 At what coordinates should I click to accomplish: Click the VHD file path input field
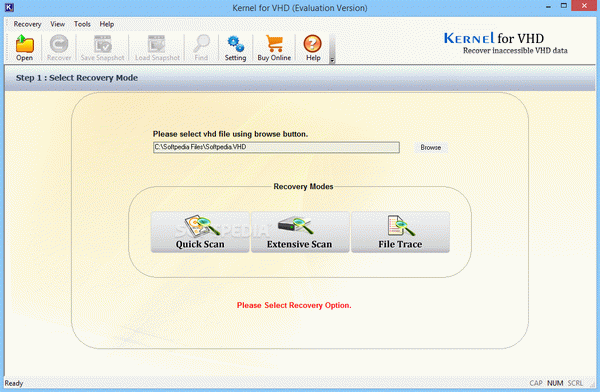[x=276, y=147]
